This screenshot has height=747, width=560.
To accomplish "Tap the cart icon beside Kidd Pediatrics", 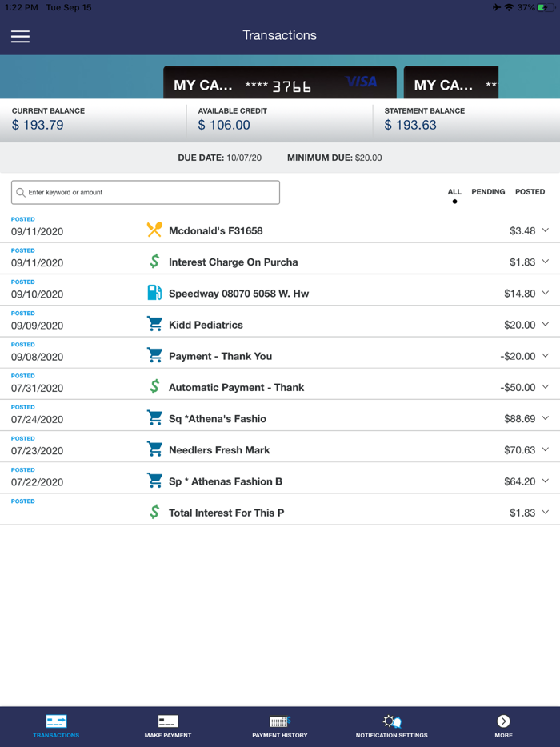I will pos(154,325).
